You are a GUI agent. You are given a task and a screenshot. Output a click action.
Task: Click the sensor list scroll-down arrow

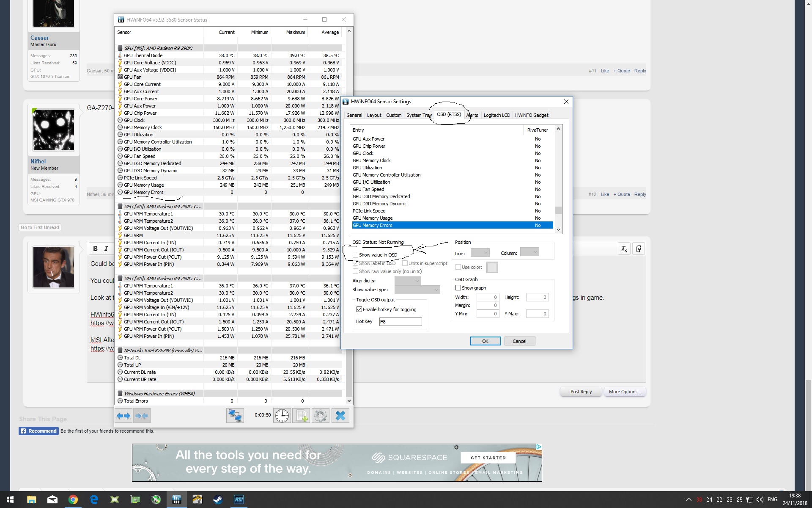pyautogui.click(x=349, y=400)
